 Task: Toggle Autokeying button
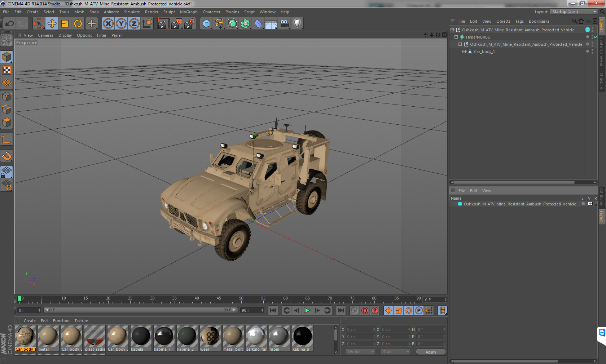tap(365, 310)
